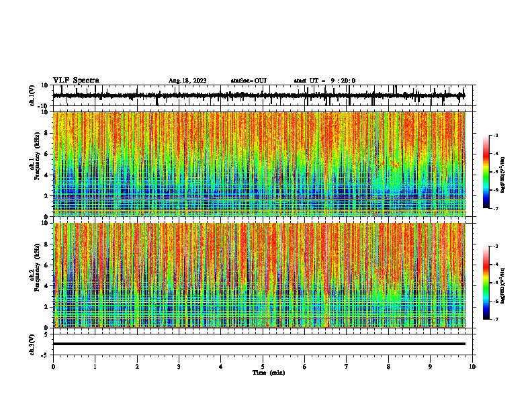The height and width of the screenshot is (411, 532).
Task: Click tick label "3" on the time axis
Action: (x=179, y=367)
